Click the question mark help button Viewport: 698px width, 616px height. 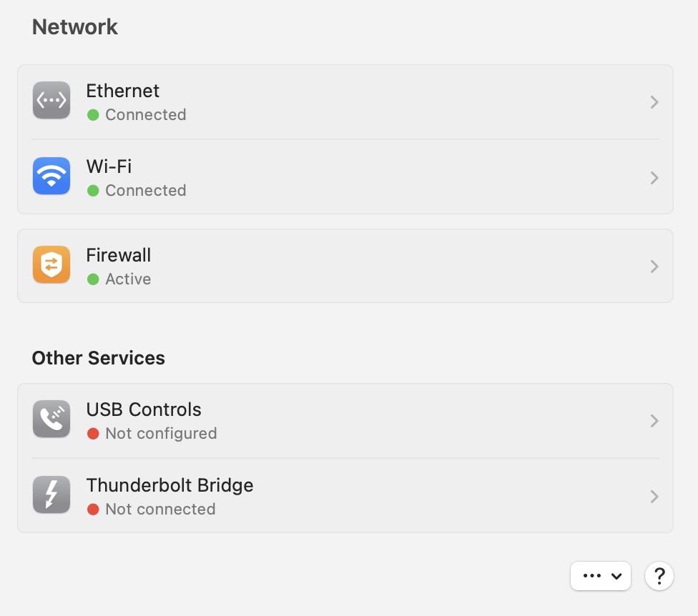659,576
